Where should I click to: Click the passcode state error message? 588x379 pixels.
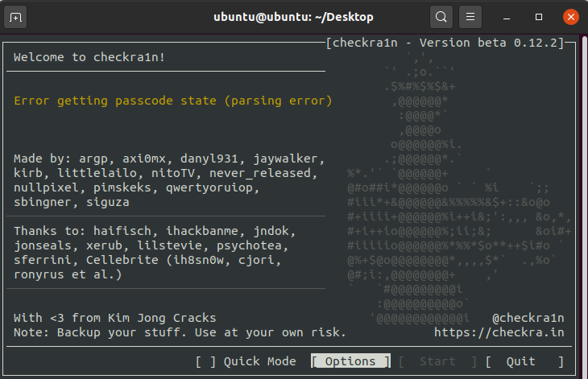click(x=173, y=101)
